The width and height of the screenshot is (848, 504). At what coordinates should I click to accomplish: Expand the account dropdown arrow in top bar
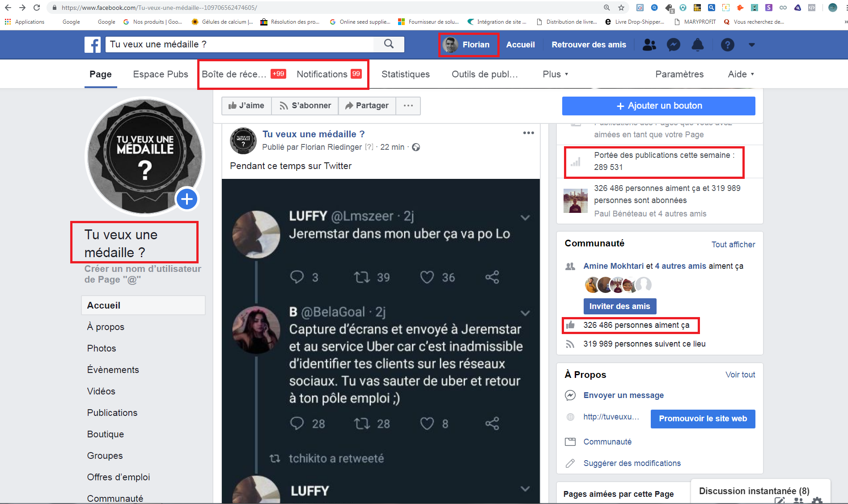click(752, 45)
